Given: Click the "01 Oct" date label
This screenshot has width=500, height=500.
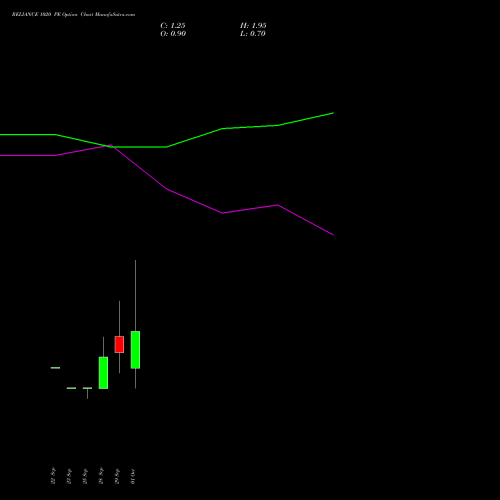Looking at the screenshot, I should (x=133, y=476).
